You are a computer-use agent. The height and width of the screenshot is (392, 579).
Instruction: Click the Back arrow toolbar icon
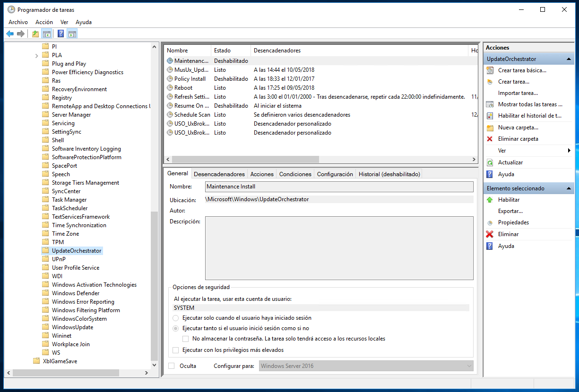pos(10,34)
